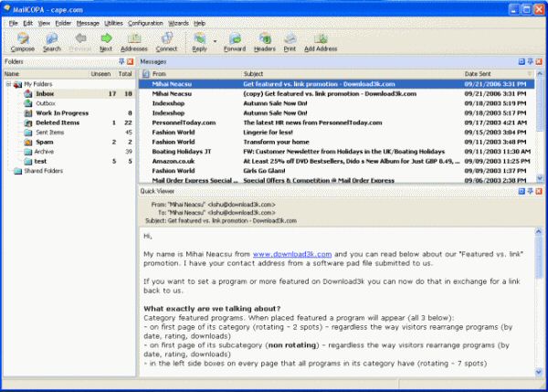Screen dimensions: 548x392
Task: Click the Previous message icon
Action: pyautogui.click(x=80, y=42)
